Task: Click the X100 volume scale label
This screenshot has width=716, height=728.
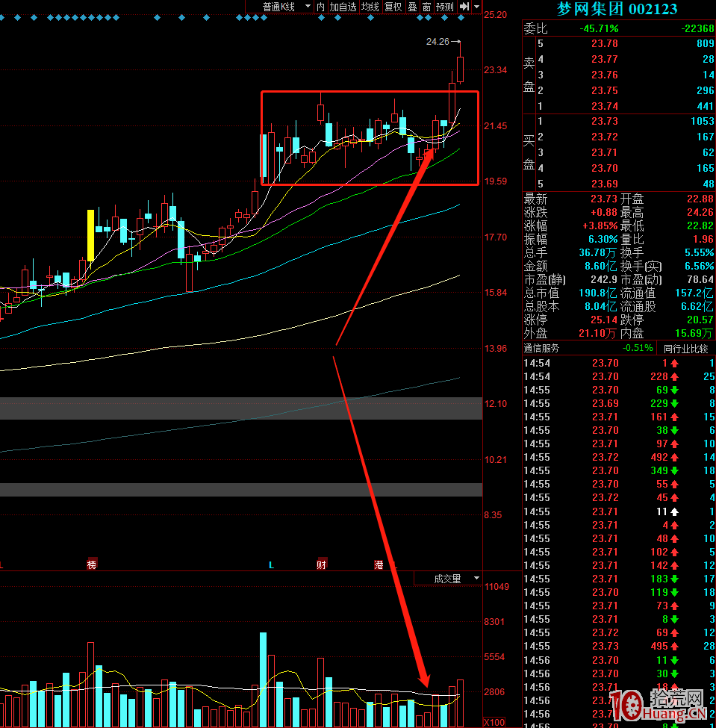Action: [494, 723]
